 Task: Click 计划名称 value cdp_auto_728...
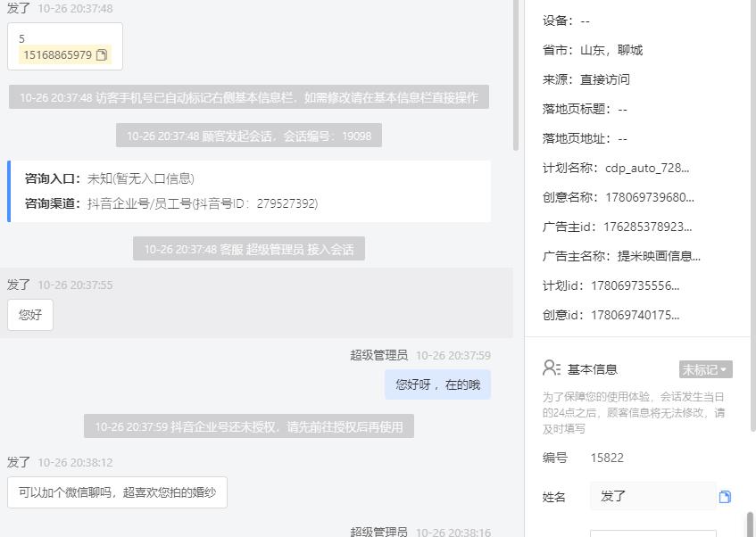pyautogui.click(x=647, y=168)
